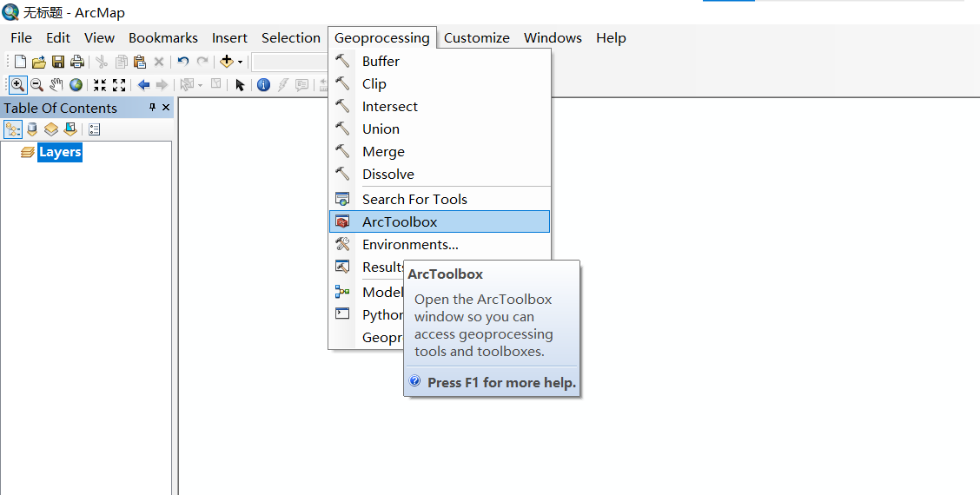The image size is (980, 495).
Task: Create a new map document
Action: [21, 62]
